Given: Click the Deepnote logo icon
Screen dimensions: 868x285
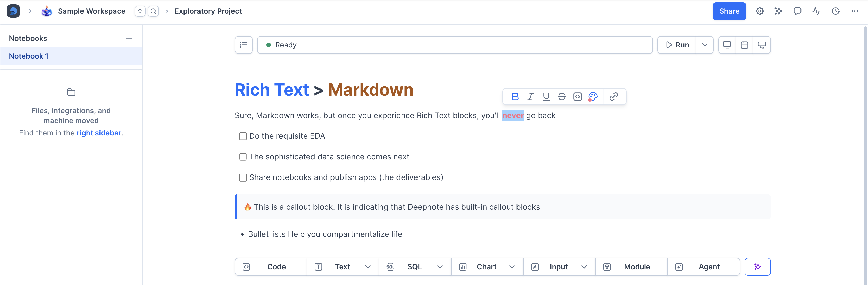Looking at the screenshot, I should point(13,11).
